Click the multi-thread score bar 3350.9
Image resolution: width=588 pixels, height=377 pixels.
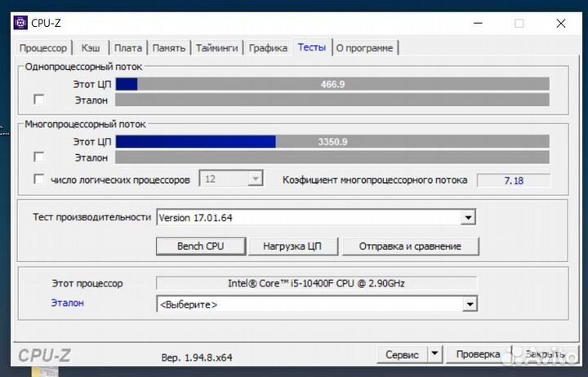tap(332, 142)
